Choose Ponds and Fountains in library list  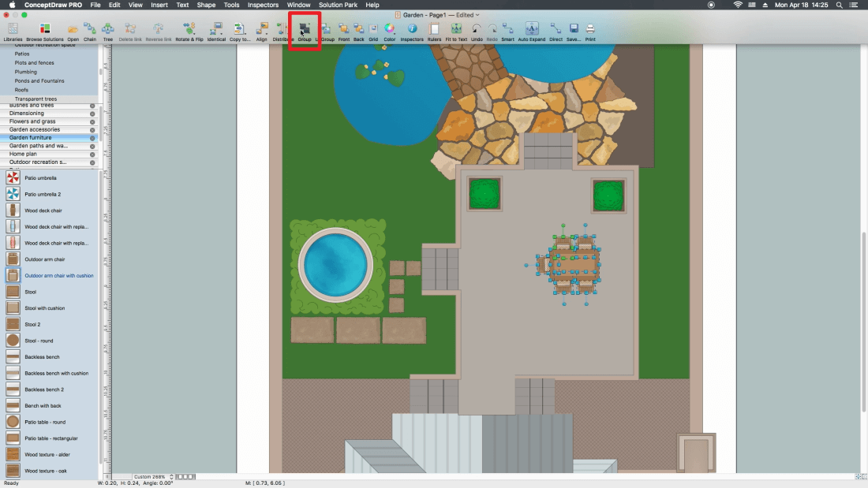coord(39,80)
